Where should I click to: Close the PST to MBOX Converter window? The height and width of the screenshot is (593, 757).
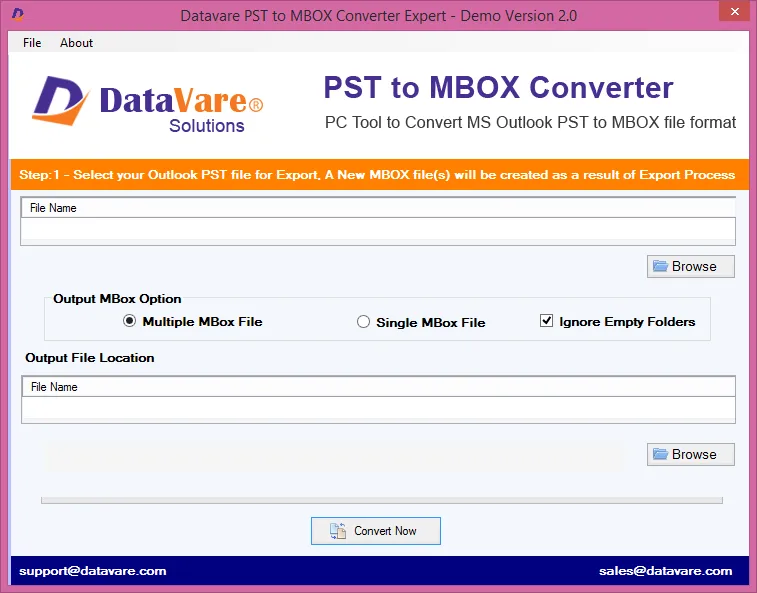tap(734, 11)
